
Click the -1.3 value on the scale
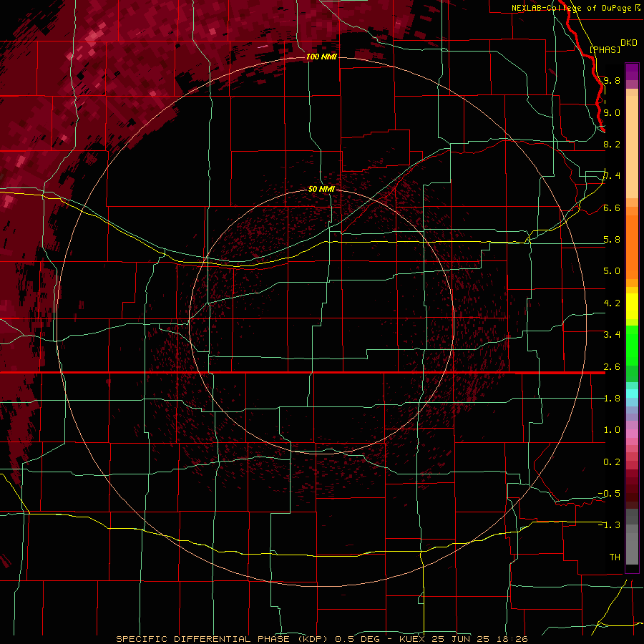[609, 525]
